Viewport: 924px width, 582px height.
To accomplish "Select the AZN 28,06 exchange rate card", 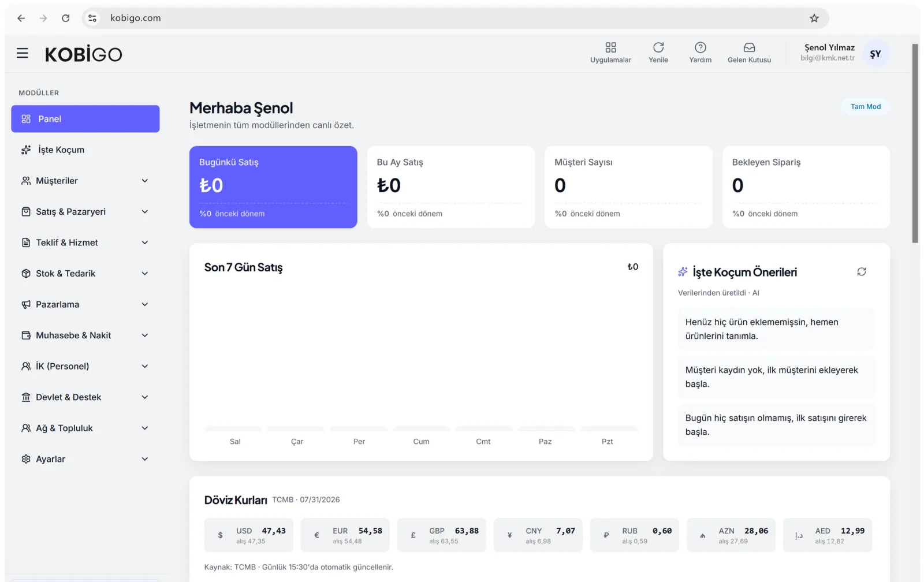I will tap(731, 535).
